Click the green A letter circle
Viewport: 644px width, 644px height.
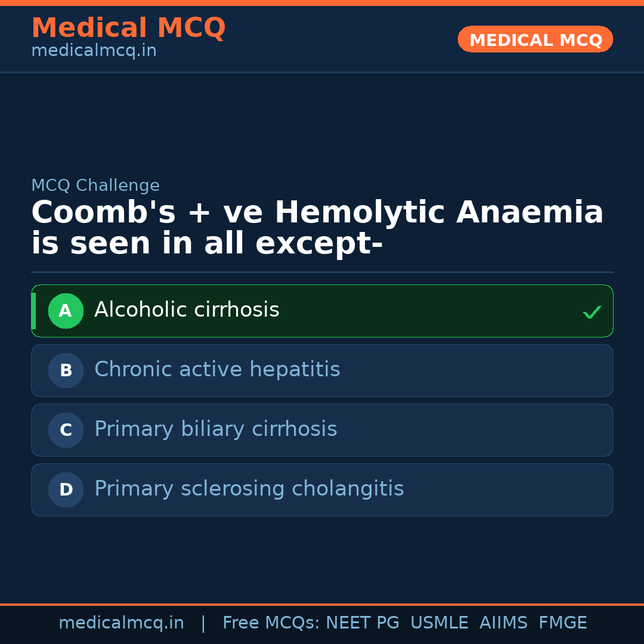(x=66, y=311)
